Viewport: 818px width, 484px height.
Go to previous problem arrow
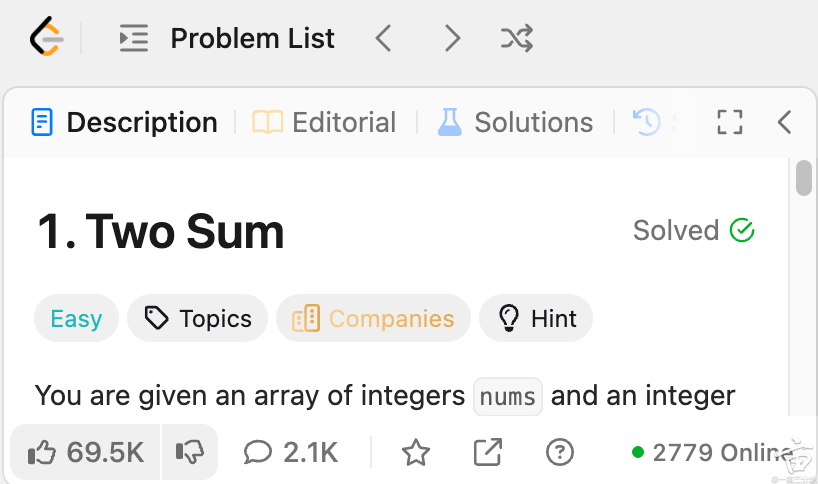383,38
